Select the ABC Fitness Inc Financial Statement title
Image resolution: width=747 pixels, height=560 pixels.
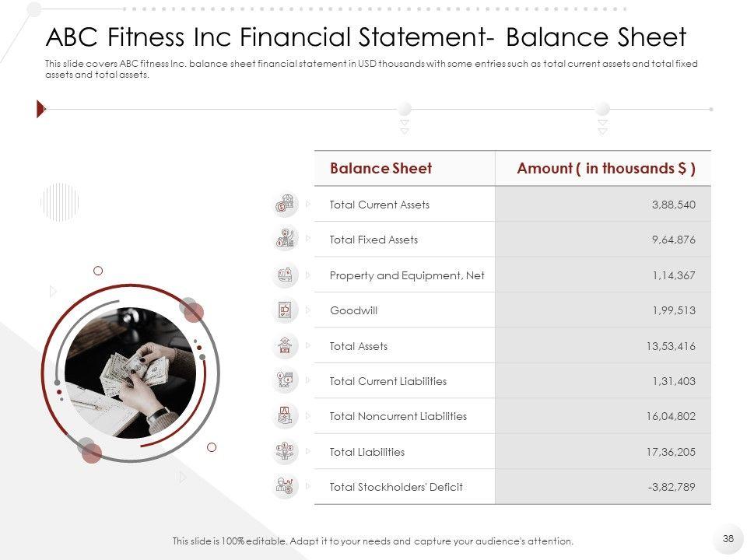tap(366, 37)
